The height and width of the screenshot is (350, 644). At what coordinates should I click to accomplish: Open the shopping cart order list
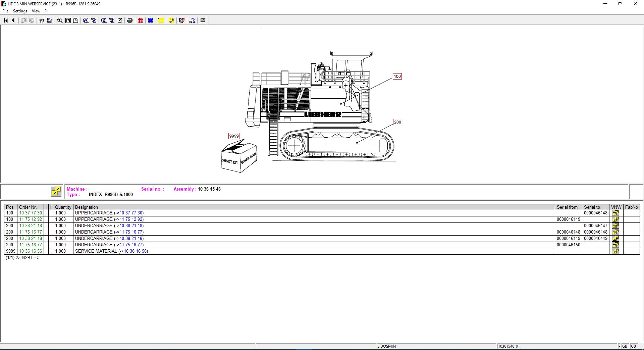41,20
